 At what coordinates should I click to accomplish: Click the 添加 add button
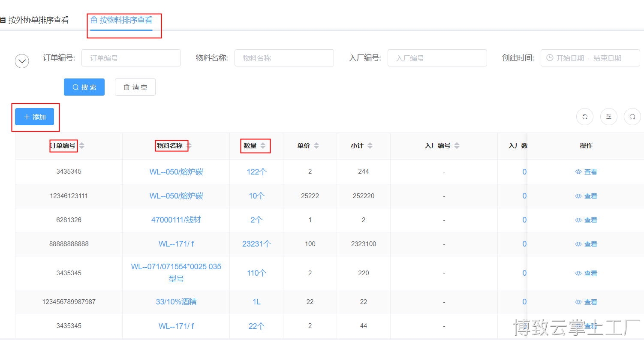[x=35, y=117]
